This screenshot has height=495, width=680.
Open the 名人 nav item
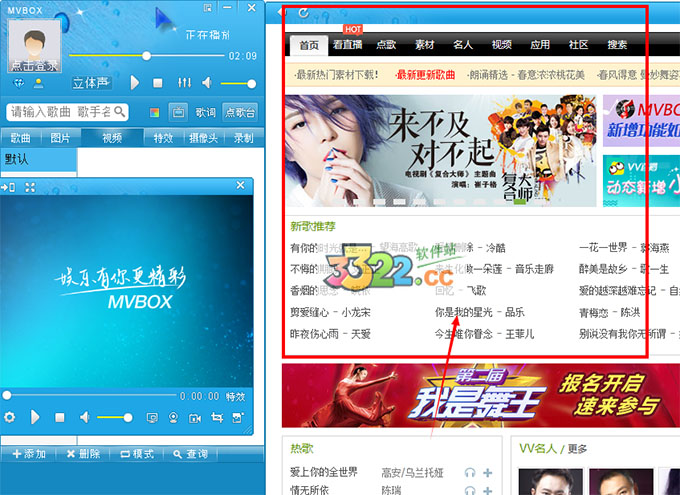[463, 44]
